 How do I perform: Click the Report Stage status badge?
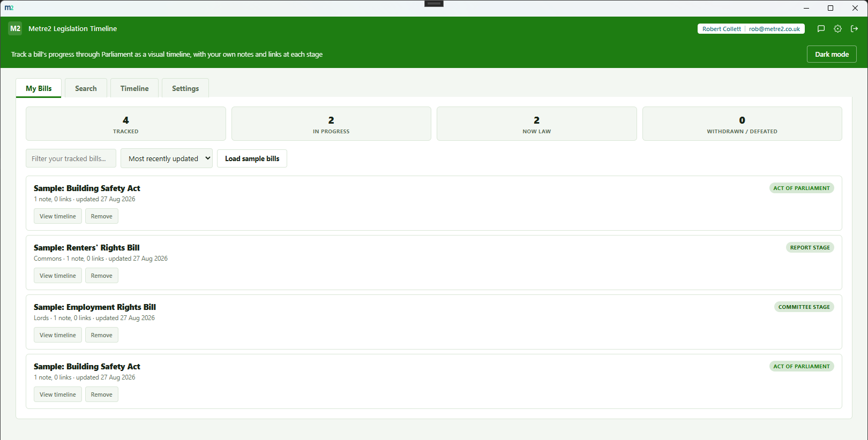(810, 247)
